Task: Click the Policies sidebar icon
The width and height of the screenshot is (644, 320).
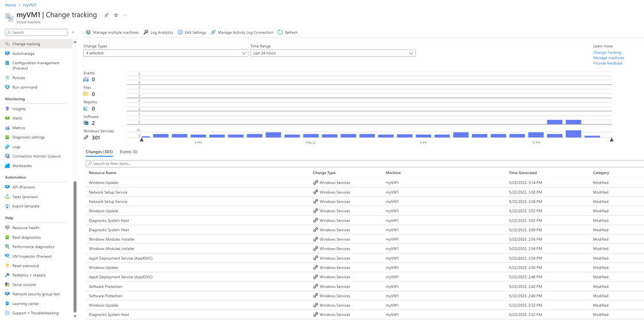Action: [x=7, y=77]
